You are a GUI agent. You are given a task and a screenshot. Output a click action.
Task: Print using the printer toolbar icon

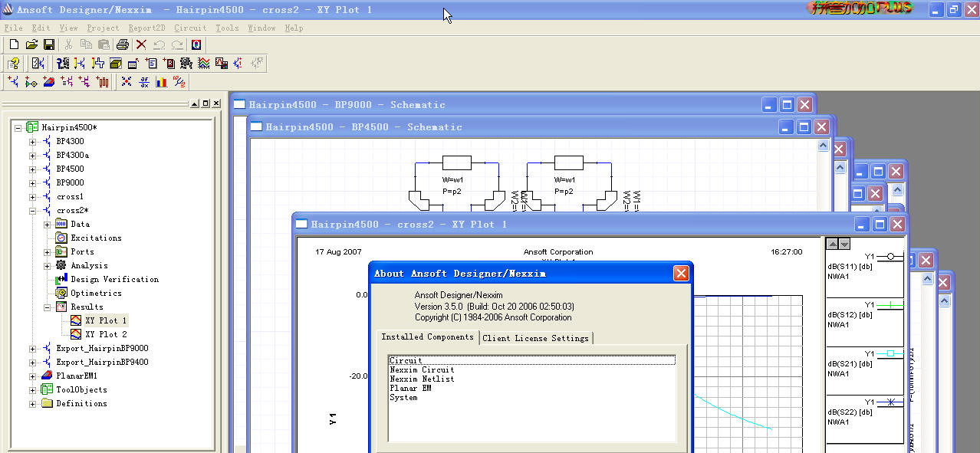(123, 45)
